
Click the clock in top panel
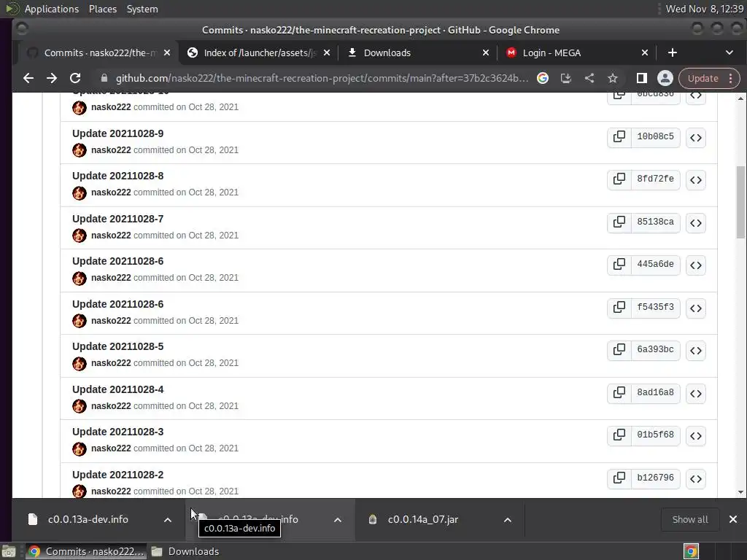coord(704,9)
